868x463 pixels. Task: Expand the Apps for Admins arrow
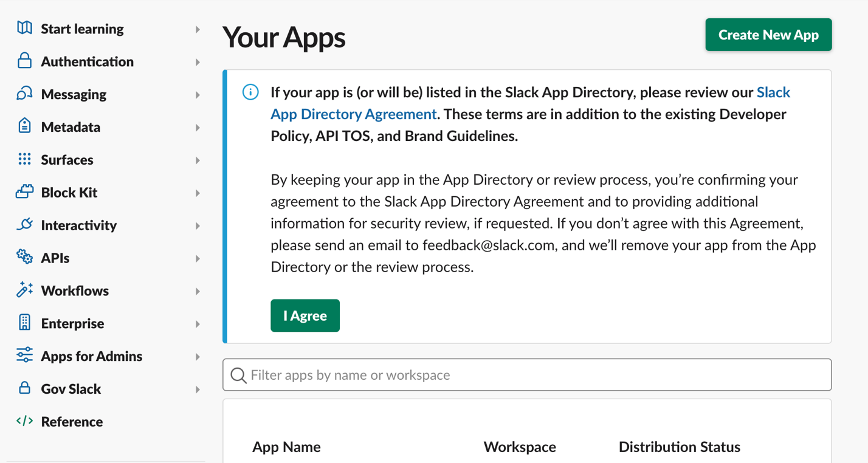point(198,357)
